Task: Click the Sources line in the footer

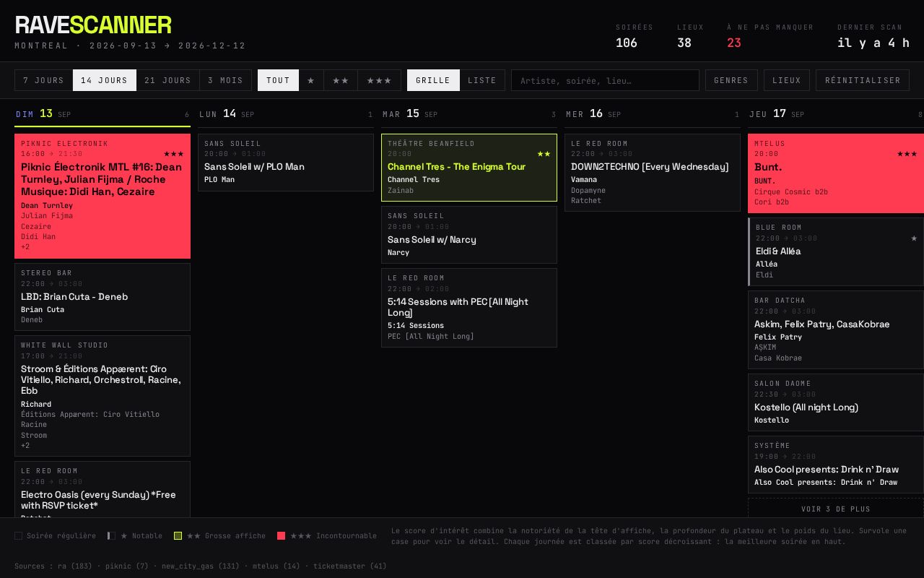Action: pyautogui.click(x=201, y=566)
